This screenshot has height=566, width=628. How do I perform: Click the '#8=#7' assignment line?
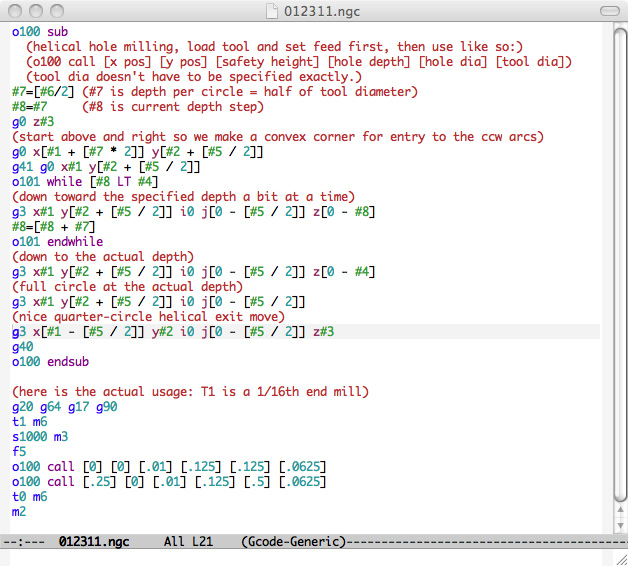click(138, 107)
